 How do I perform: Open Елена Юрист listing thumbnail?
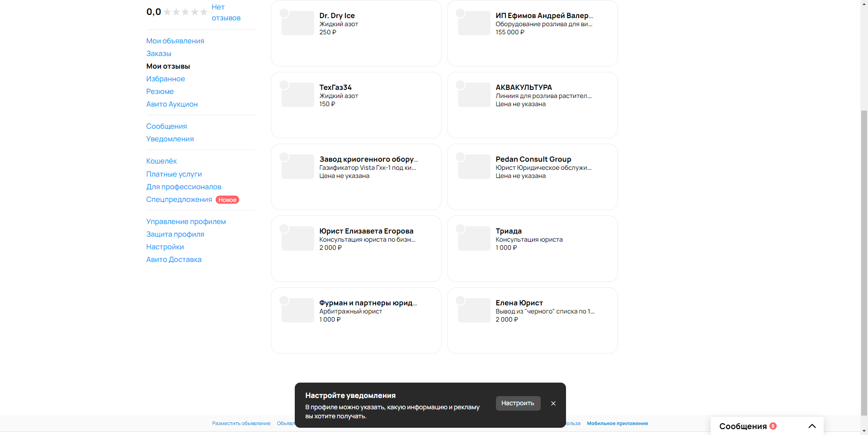pos(474,310)
